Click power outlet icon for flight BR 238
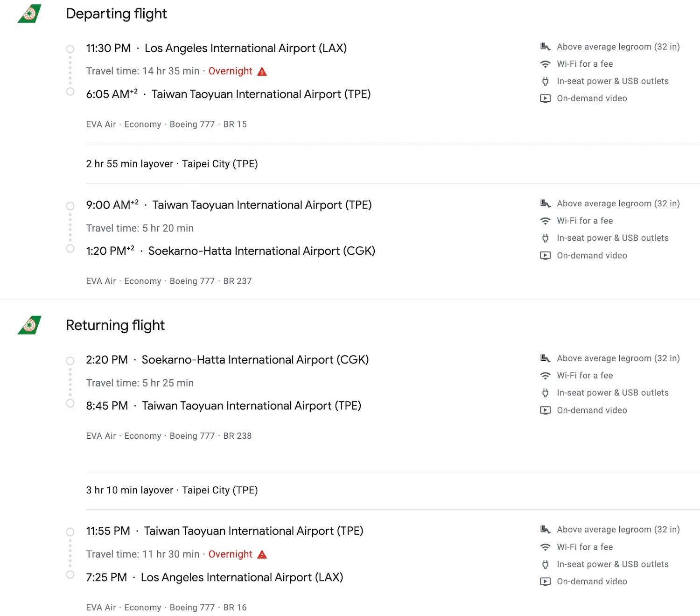 (x=545, y=393)
